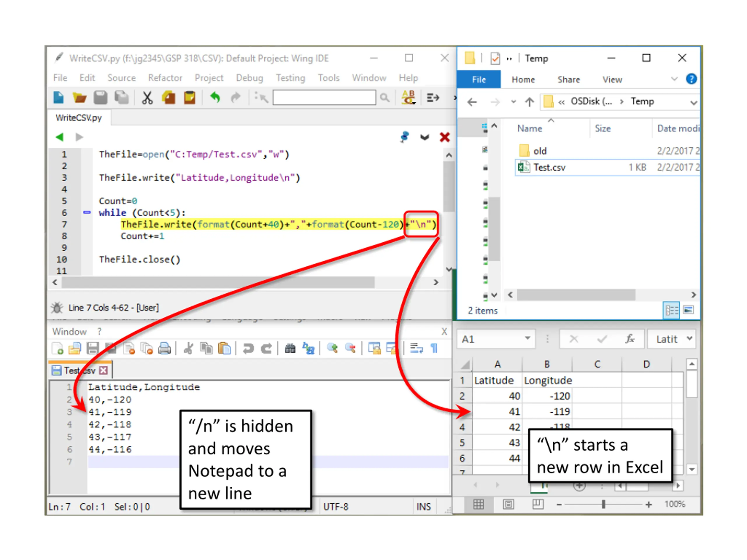Viewport: 747px width, 560px height.
Task: Click the Cut scissors icon in Notepad++
Action: (x=189, y=348)
